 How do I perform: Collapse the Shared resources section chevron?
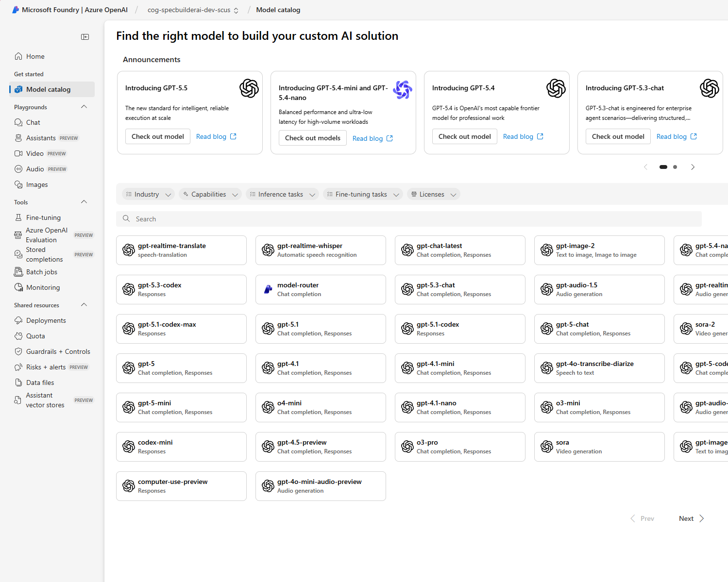point(84,305)
